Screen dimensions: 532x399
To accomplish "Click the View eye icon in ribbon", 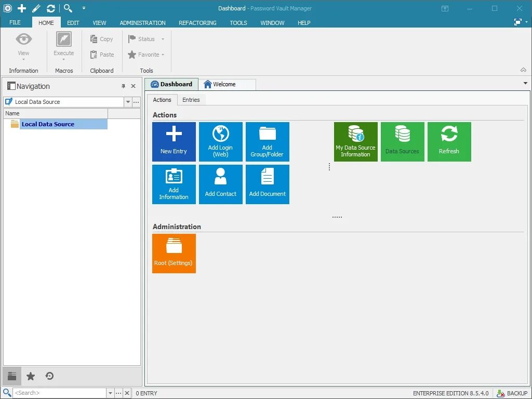I will 23,39.
